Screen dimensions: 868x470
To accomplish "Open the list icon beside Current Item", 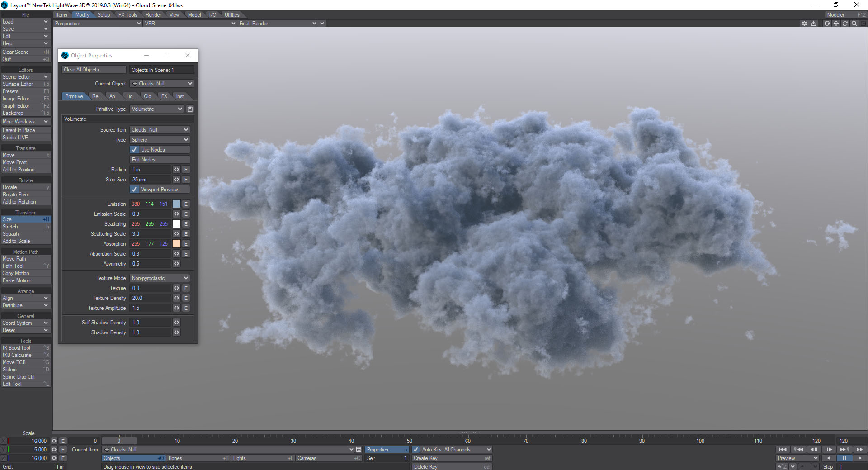I will (x=359, y=450).
